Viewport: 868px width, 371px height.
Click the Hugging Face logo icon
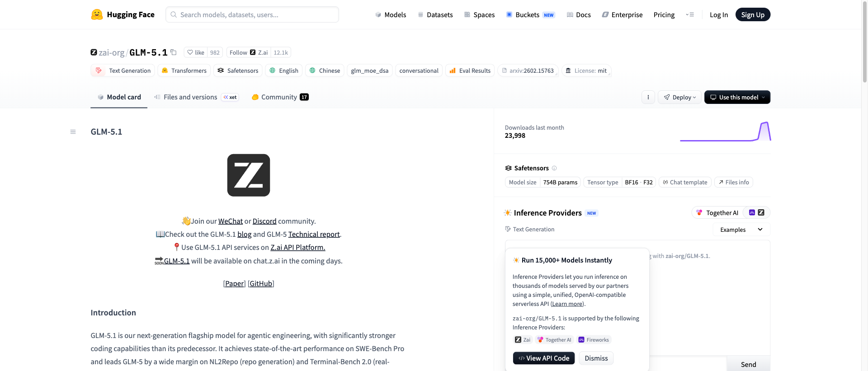point(97,14)
